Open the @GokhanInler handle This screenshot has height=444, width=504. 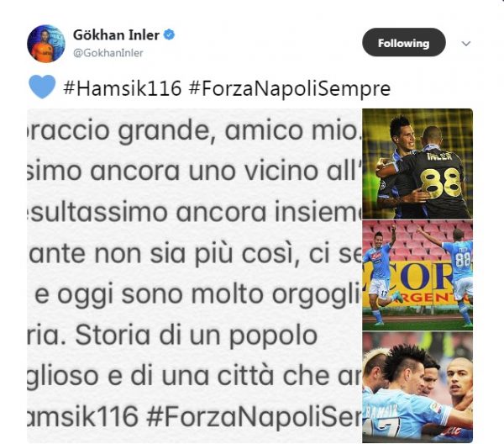(108, 53)
